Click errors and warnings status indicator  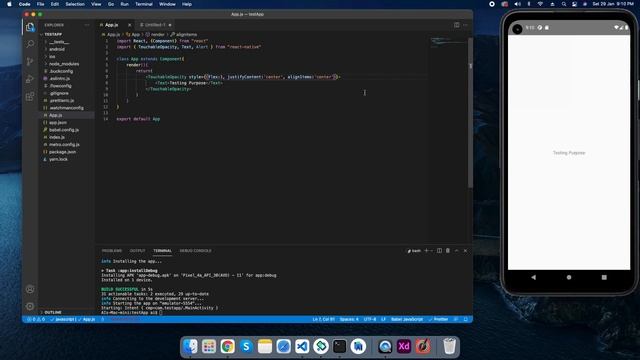(x=36, y=320)
